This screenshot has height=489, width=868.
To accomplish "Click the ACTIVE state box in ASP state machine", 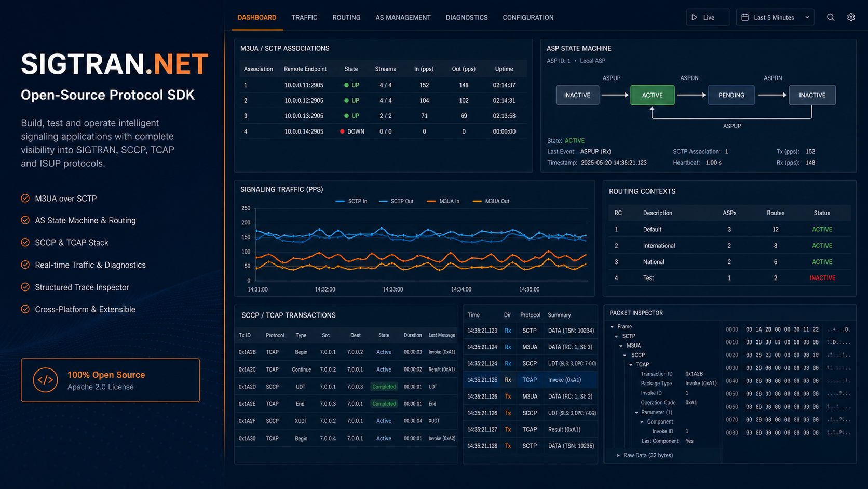I will (653, 95).
